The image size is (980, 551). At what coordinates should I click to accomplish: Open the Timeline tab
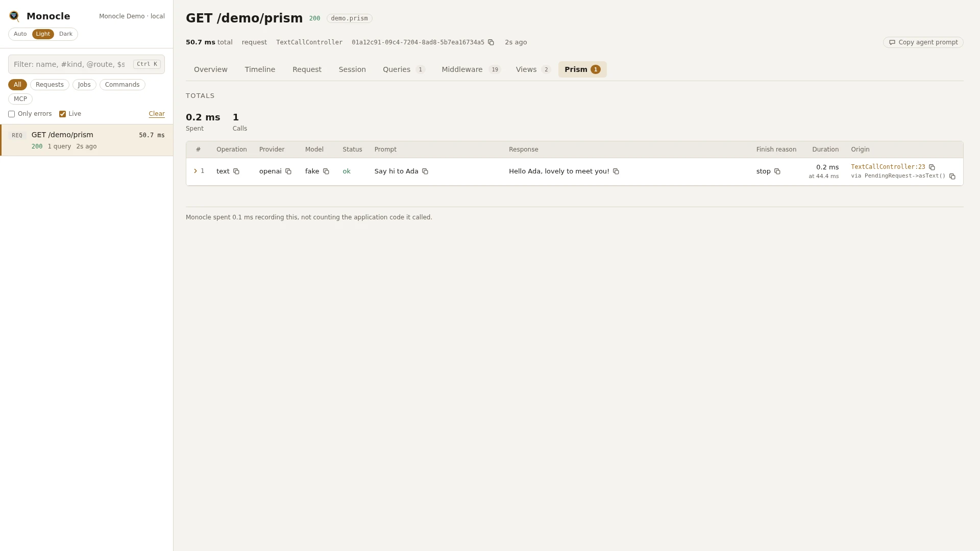260,69
